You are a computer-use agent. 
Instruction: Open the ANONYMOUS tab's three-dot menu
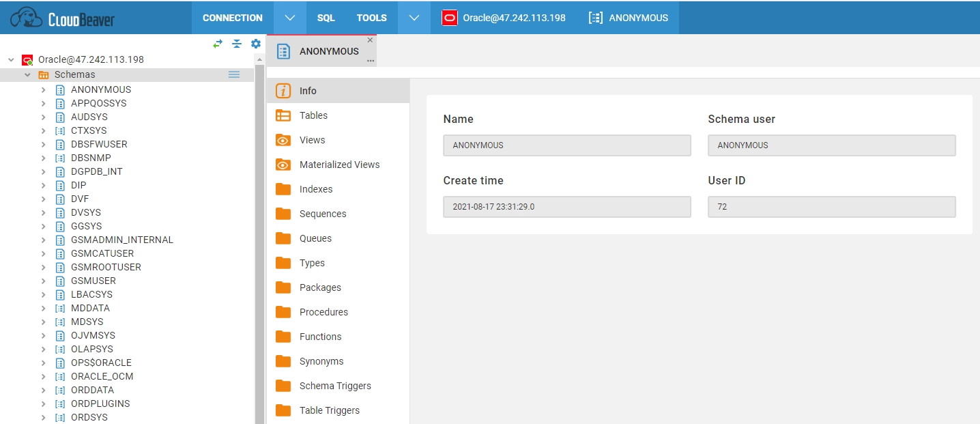coord(371,61)
